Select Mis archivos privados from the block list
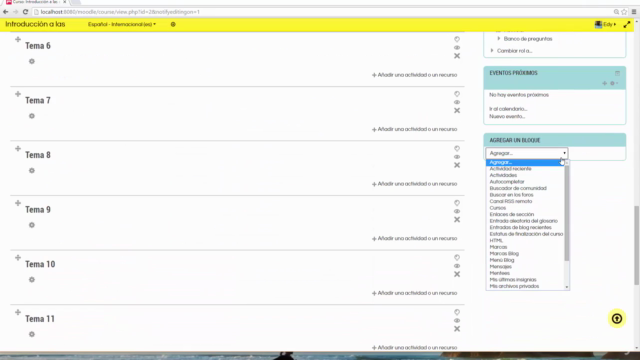The height and width of the screenshot is (360, 640). (x=514, y=286)
